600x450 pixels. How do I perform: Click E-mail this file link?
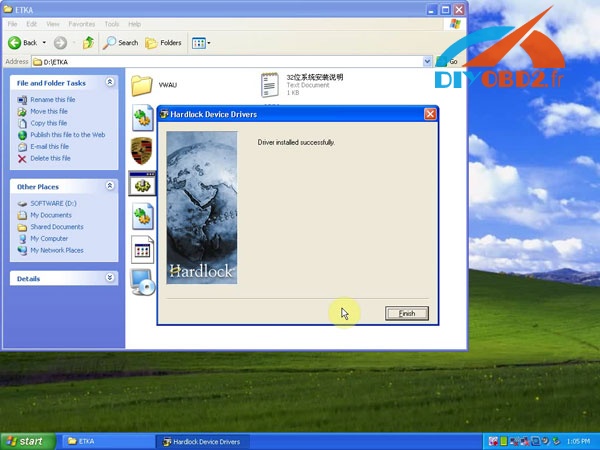(49, 147)
